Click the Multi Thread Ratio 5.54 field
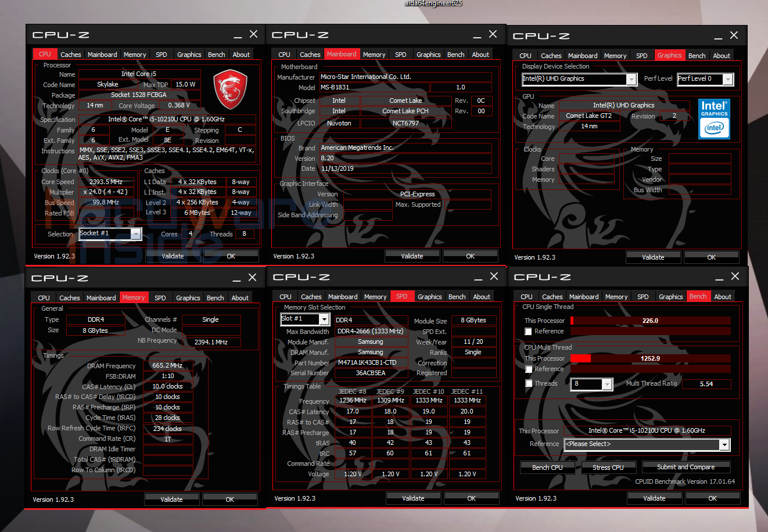Screen dimensions: 768x532 (x=706, y=384)
